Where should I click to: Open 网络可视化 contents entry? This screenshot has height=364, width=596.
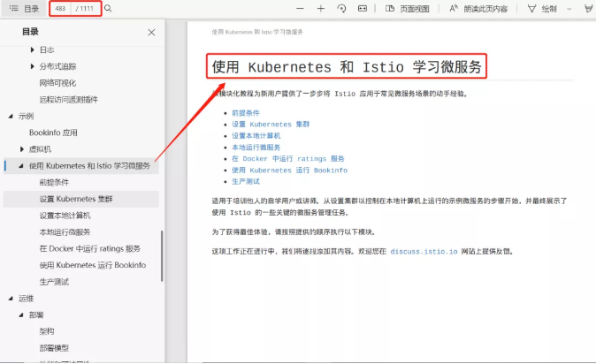[57, 83]
